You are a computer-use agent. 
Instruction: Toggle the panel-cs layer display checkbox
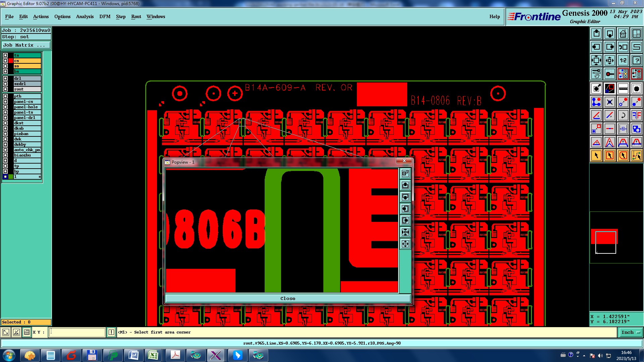[5, 102]
